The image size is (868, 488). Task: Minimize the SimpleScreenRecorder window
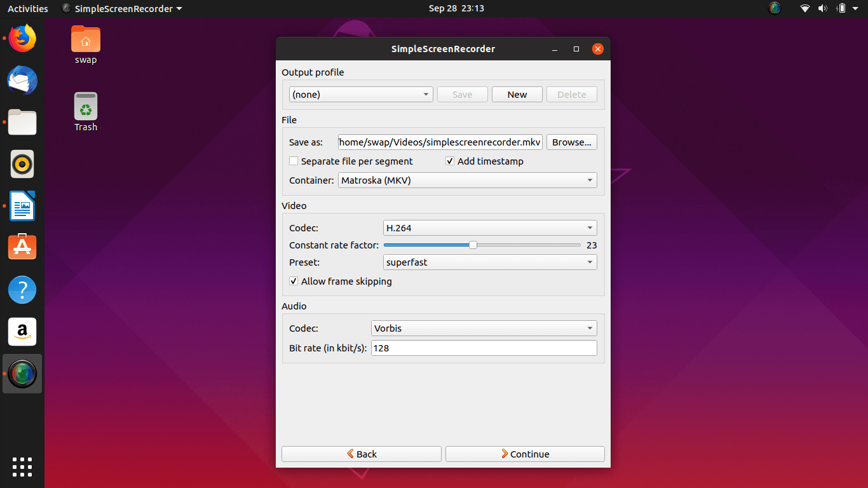555,49
